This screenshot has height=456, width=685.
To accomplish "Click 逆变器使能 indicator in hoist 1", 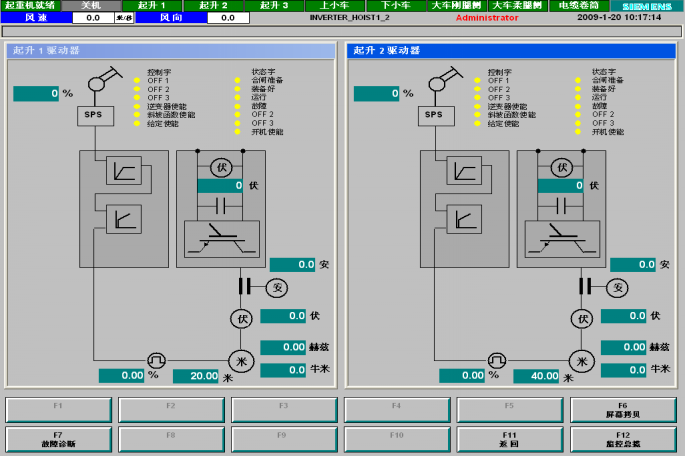I will tap(137, 106).
